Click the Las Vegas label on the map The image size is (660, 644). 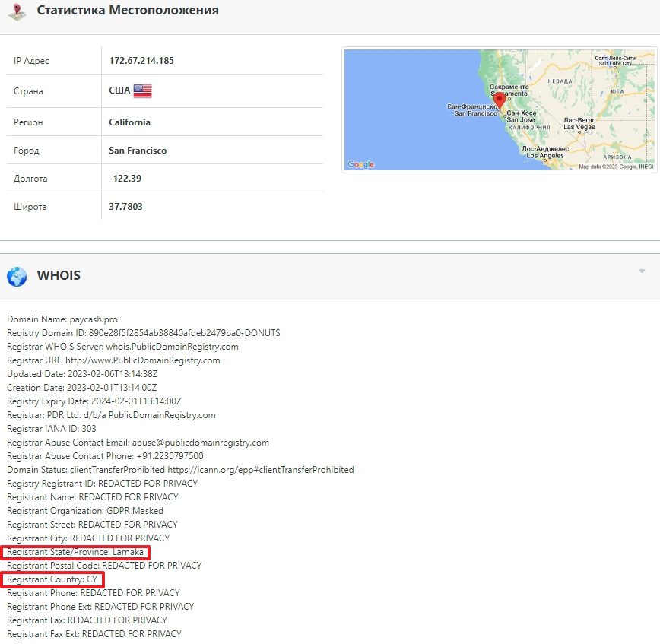(x=579, y=124)
